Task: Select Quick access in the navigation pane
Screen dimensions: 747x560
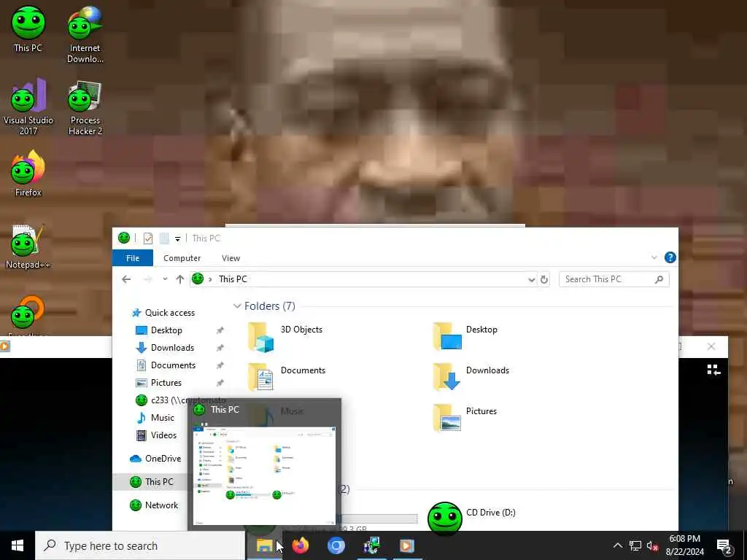Action: (163, 312)
